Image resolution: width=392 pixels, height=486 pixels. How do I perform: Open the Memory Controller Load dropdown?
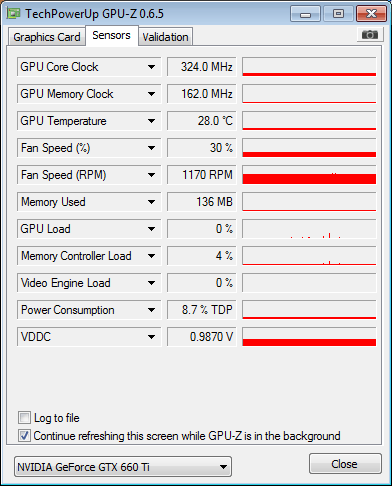[89, 256]
